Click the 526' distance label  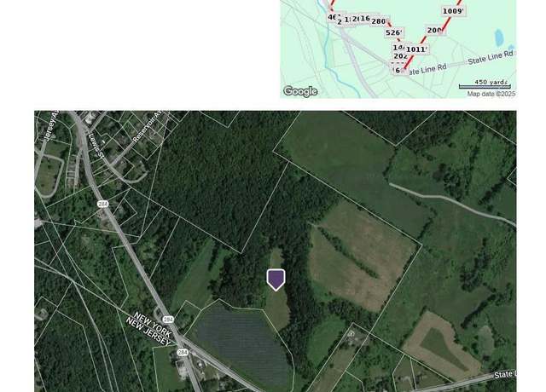(x=394, y=32)
